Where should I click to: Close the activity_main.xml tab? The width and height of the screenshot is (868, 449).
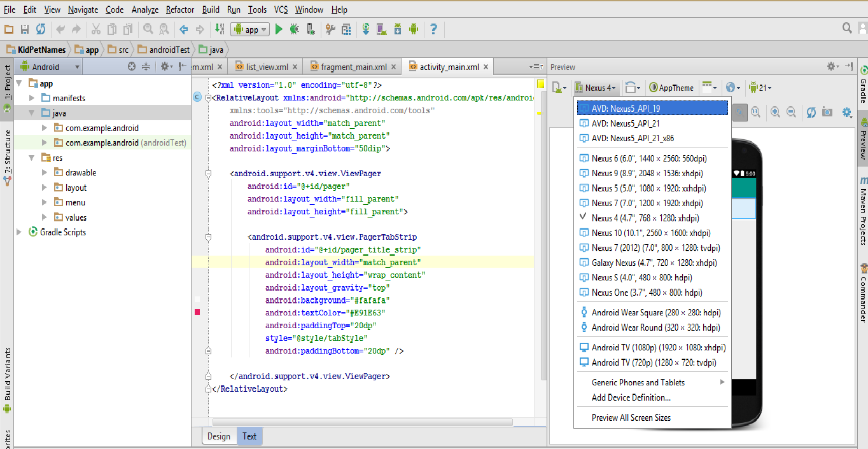[486, 67]
